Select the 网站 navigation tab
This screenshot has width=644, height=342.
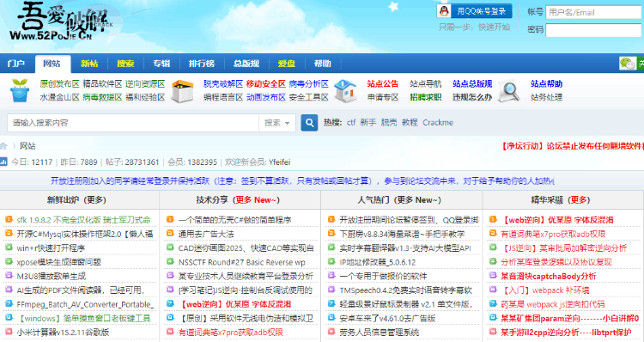pyautogui.click(x=52, y=64)
